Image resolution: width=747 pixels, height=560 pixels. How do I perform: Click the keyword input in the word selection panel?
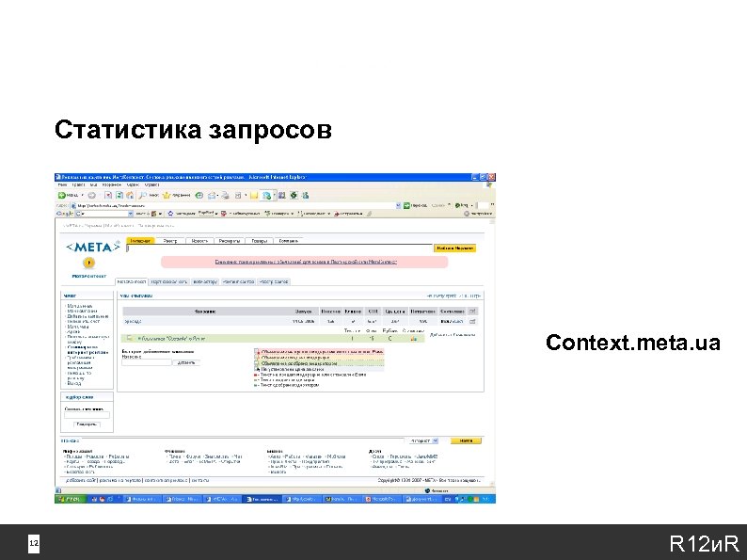[x=87, y=415]
